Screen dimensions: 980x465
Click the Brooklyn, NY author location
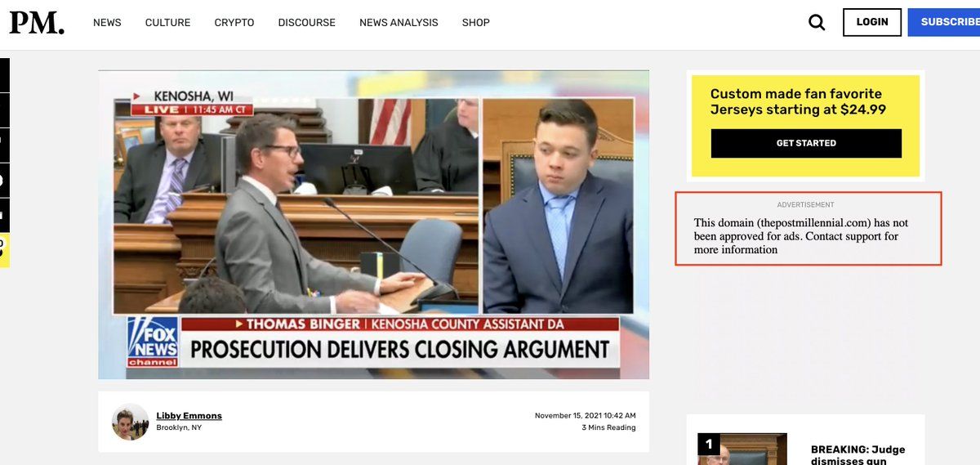179,427
